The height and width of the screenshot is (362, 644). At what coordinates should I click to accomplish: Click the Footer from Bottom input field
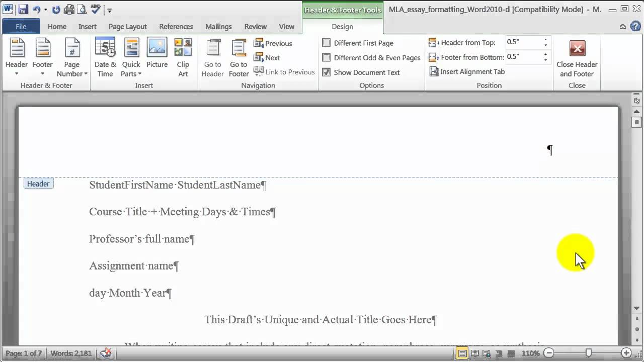click(x=524, y=57)
